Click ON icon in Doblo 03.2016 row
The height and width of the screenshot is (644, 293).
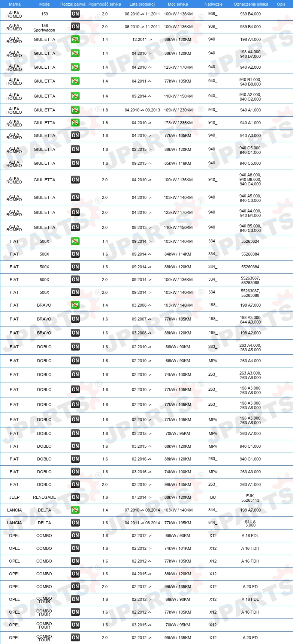click(75, 472)
